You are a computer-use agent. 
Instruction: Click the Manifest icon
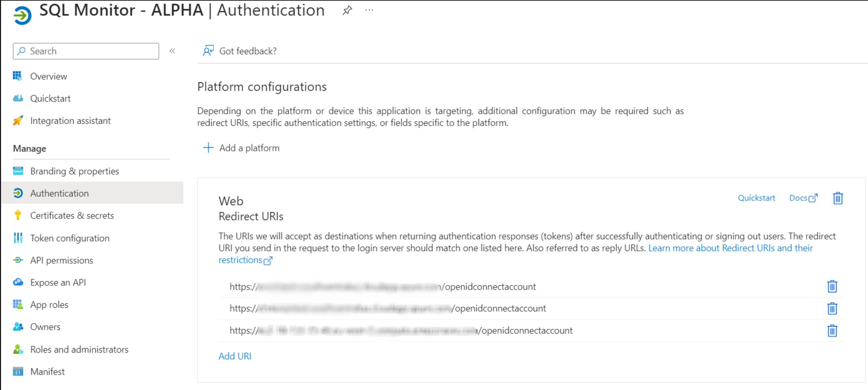point(18,371)
